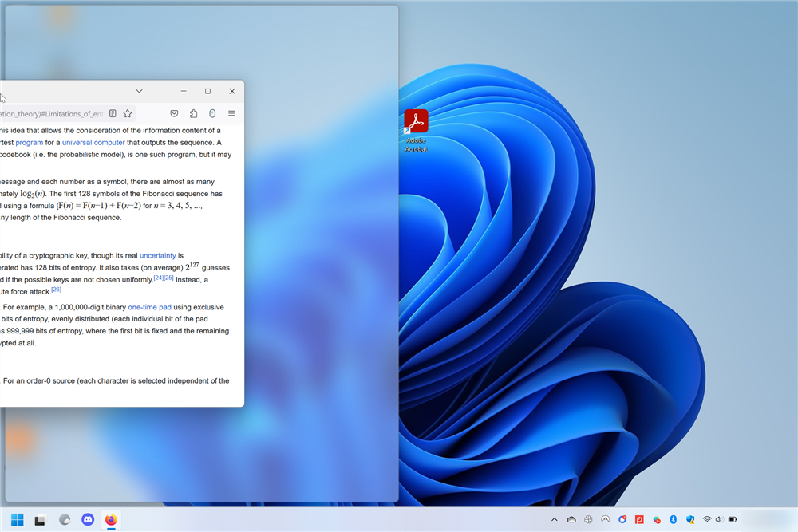Mute audio via the speaker tray icon

click(720, 519)
